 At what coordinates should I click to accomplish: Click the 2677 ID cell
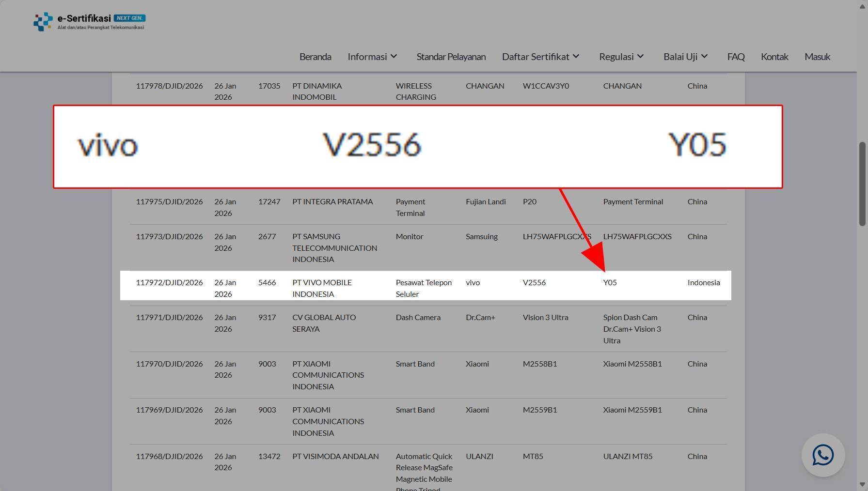[267, 236]
